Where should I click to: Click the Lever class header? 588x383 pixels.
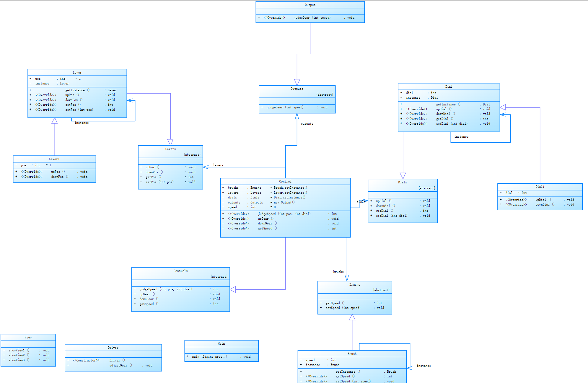[x=77, y=72]
